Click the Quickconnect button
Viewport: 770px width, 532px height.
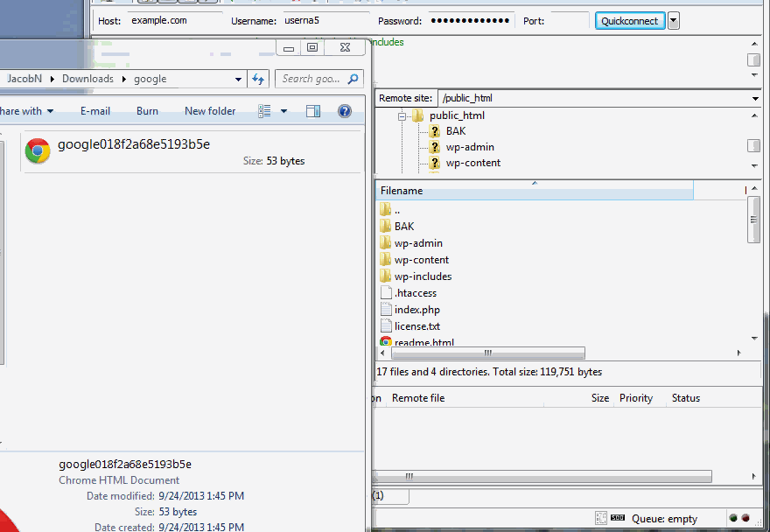pos(629,21)
